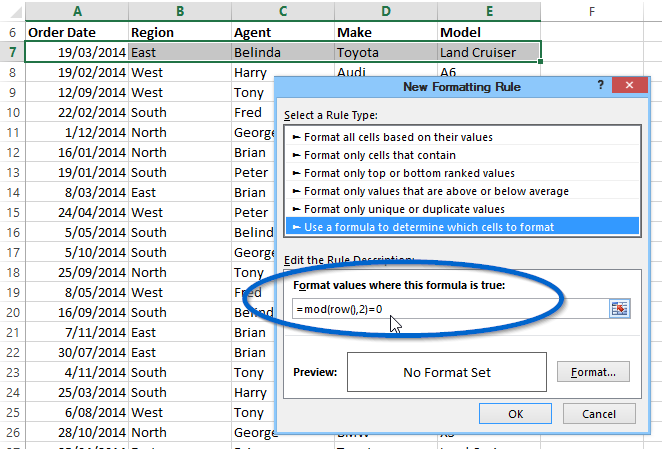This screenshot has height=449, width=662.
Task: Select 'Use a formula to determine which cells to format'
Action: click(x=462, y=227)
